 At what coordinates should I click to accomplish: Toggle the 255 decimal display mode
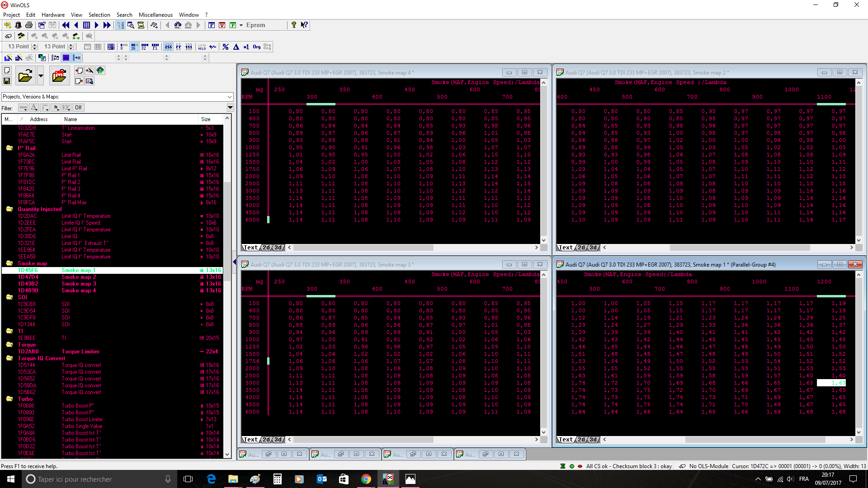coord(168,47)
